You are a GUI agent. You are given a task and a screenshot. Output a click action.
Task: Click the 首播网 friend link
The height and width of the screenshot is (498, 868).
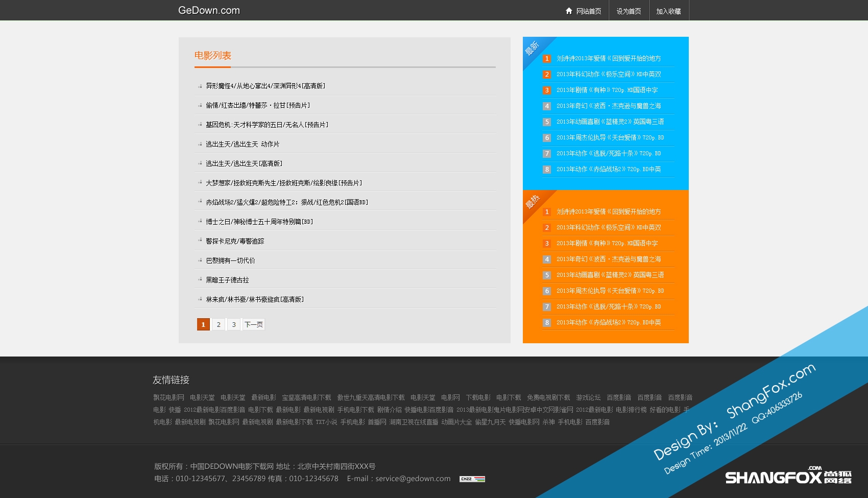click(x=377, y=422)
